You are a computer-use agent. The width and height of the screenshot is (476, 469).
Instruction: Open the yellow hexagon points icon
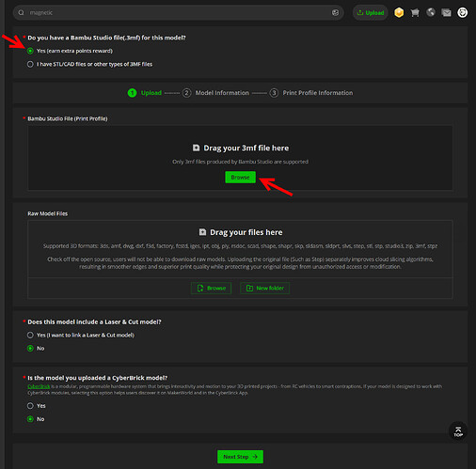(x=399, y=12)
